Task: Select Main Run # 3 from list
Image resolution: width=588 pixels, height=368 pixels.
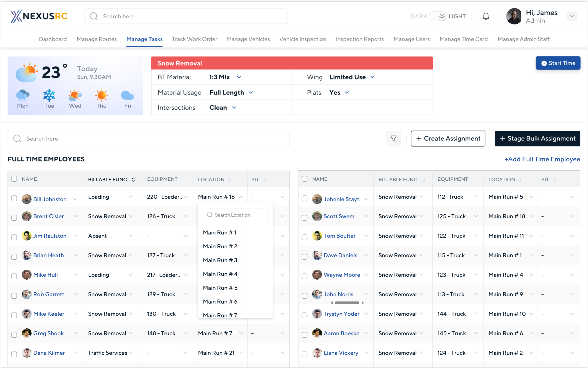Action: (220, 260)
